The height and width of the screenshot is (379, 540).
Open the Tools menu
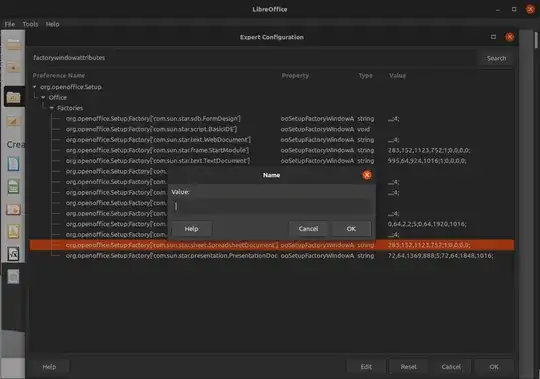pyautogui.click(x=30, y=24)
